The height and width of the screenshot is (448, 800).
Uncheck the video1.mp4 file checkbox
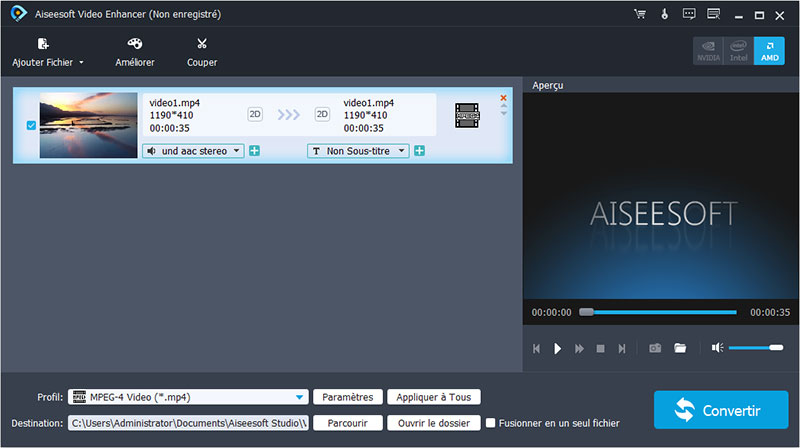click(31, 126)
